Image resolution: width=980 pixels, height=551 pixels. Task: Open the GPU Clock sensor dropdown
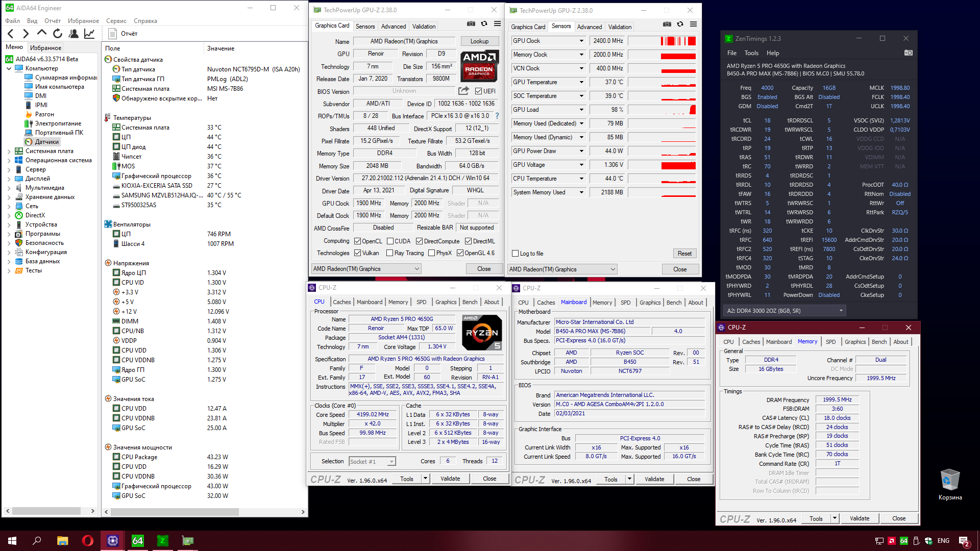(581, 41)
